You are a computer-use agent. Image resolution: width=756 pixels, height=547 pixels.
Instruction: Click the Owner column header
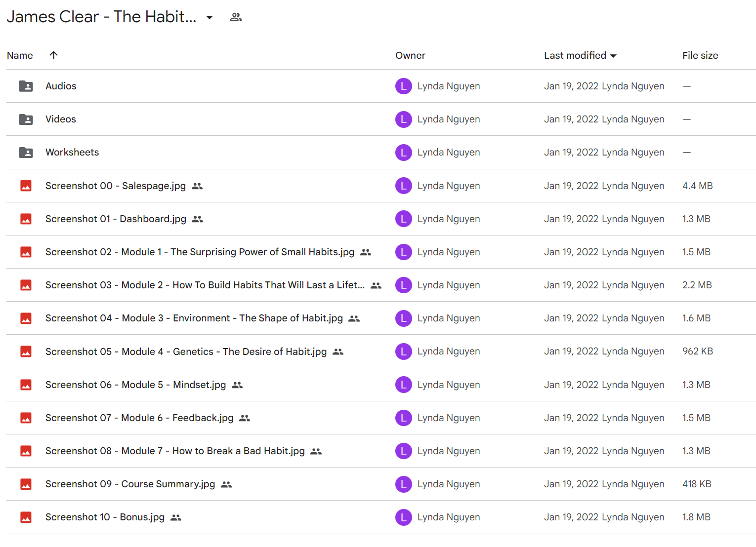410,55
